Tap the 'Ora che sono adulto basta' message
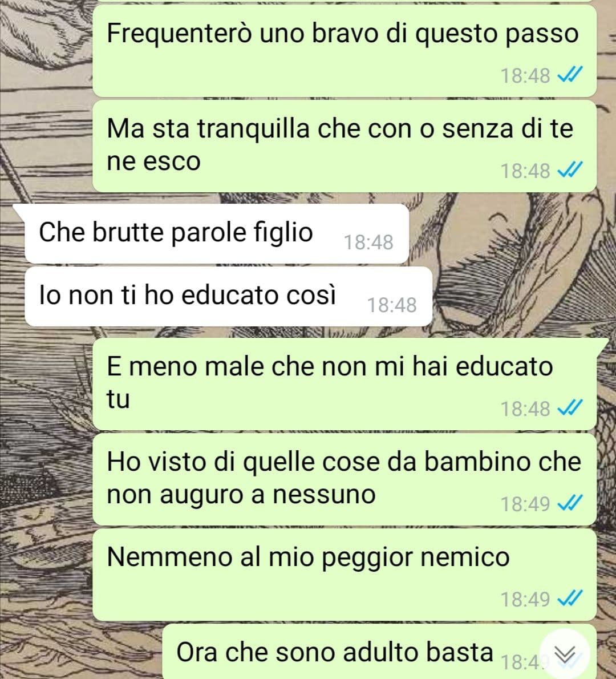The height and width of the screenshot is (679, 616). 379,651
